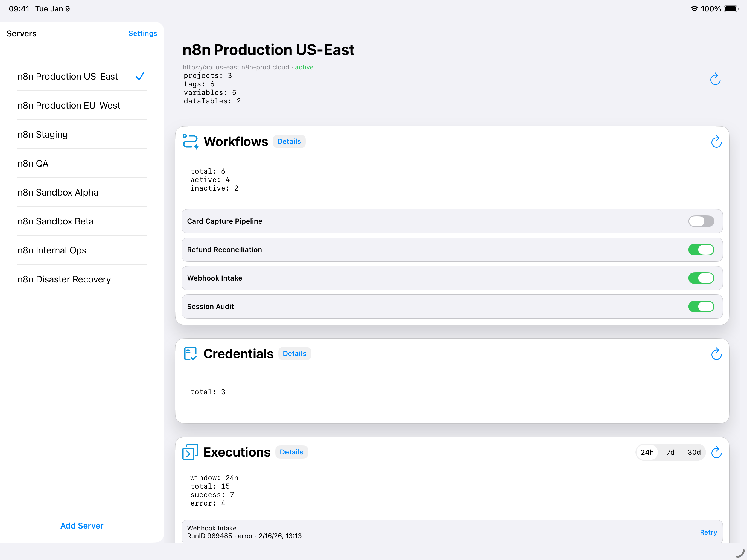Image resolution: width=747 pixels, height=560 pixels.
Task: Refresh the server info header
Action: tap(715, 79)
